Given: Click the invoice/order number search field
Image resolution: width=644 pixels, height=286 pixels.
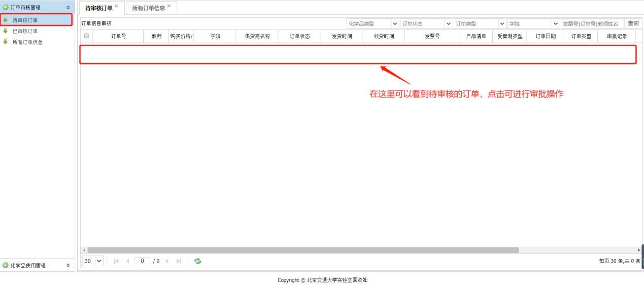Looking at the screenshot, I should point(592,24).
